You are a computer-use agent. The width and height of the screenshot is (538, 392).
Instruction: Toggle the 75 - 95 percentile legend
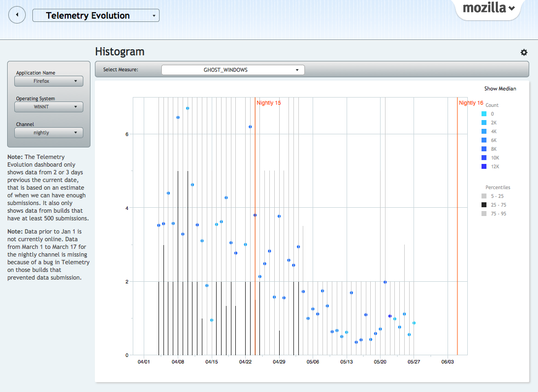tap(484, 214)
